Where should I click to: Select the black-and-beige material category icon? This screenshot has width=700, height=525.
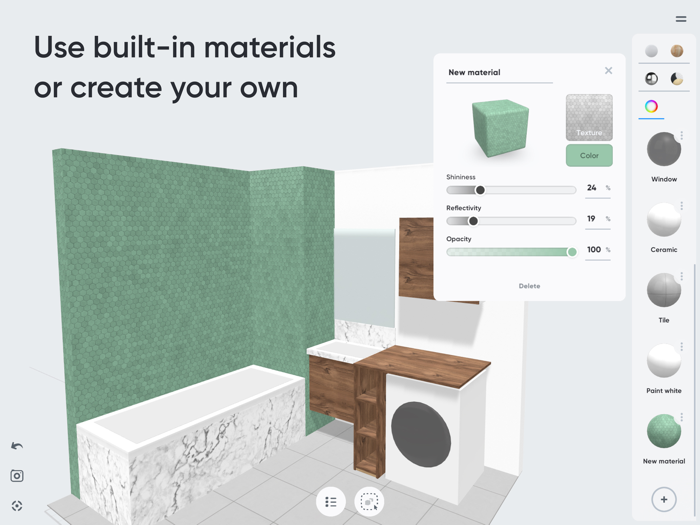point(677,79)
